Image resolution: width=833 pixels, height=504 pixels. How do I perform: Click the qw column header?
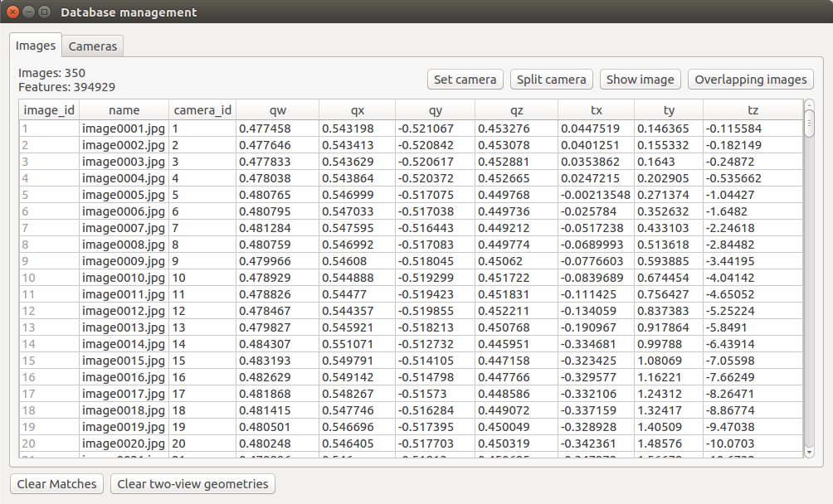point(277,109)
